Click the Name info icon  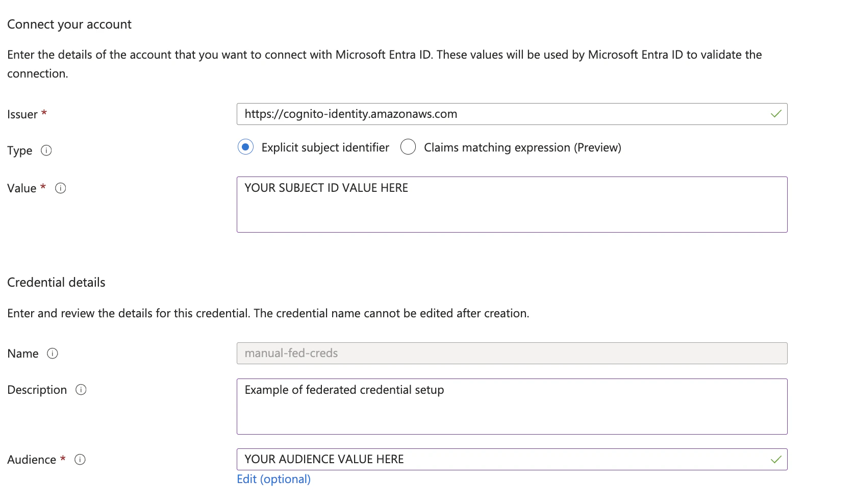click(53, 354)
